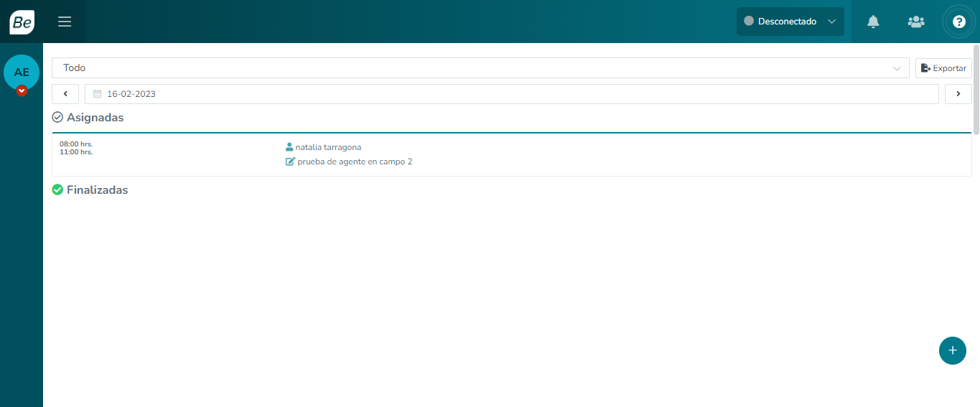Open the users group icon
This screenshot has width=980, height=407.
tap(916, 22)
